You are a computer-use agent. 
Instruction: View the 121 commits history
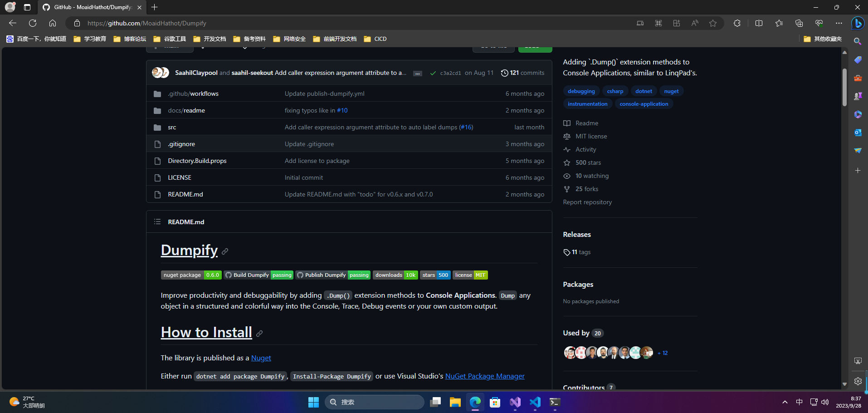pos(522,73)
